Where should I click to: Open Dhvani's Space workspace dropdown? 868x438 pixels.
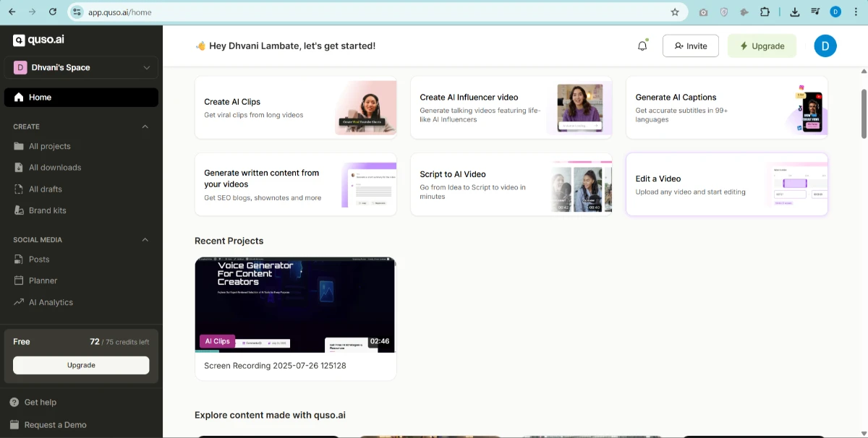point(81,67)
